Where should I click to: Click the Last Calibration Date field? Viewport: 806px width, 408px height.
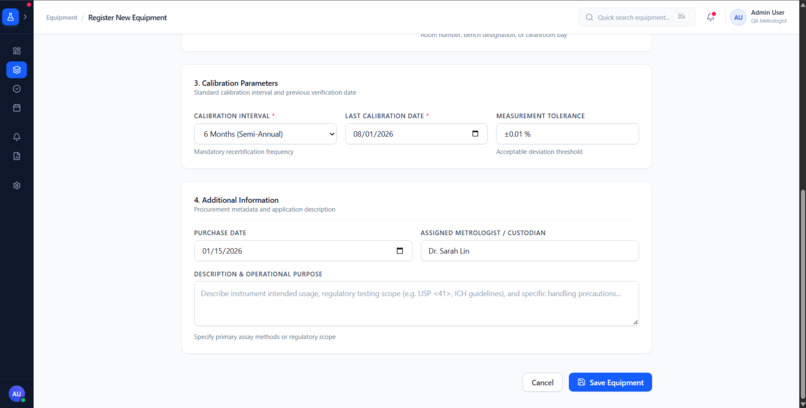[416, 134]
